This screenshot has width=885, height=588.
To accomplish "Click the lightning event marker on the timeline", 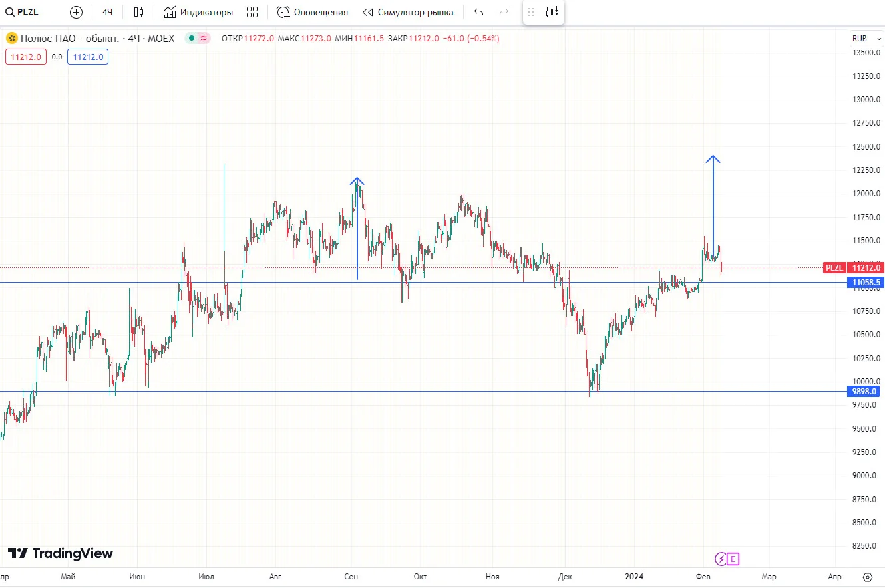I will pos(720,559).
